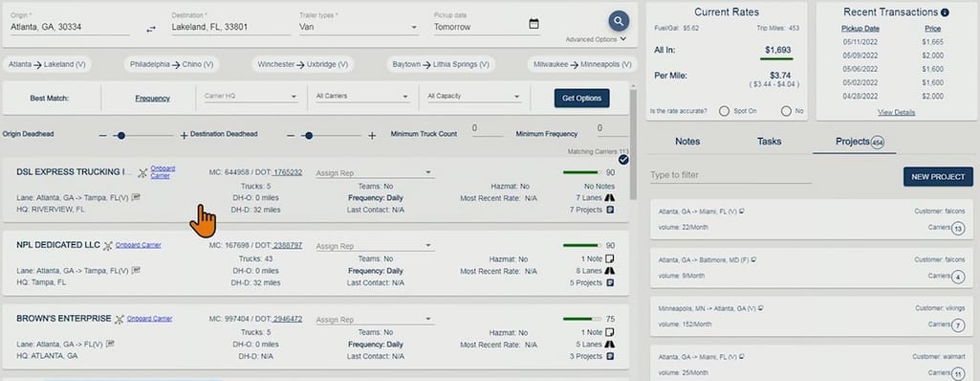Open DOT number 2388797 link
The height and width of the screenshot is (381, 980).
click(x=288, y=246)
